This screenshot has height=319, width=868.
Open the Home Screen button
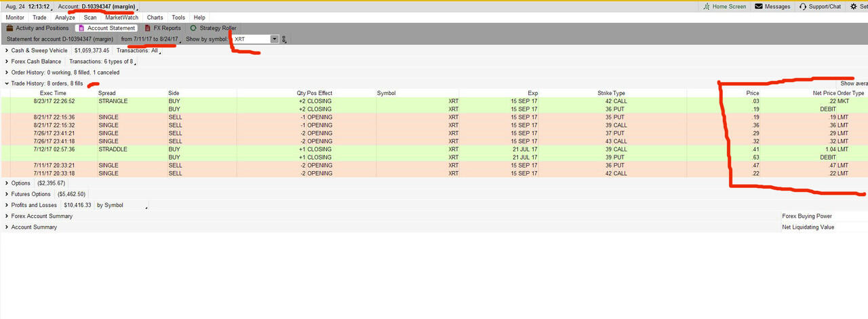click(724, 6)
